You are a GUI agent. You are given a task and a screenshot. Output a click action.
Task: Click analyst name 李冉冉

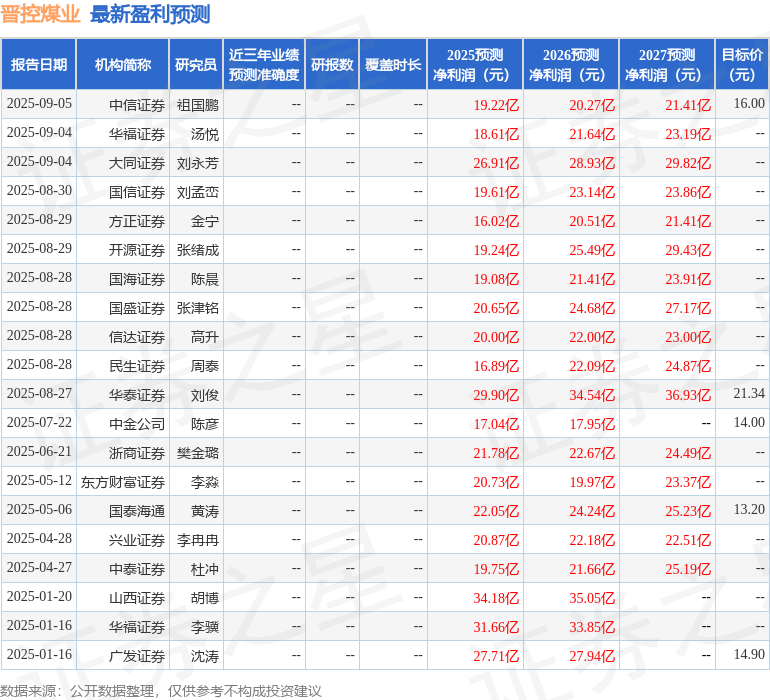tap(197, 540)
